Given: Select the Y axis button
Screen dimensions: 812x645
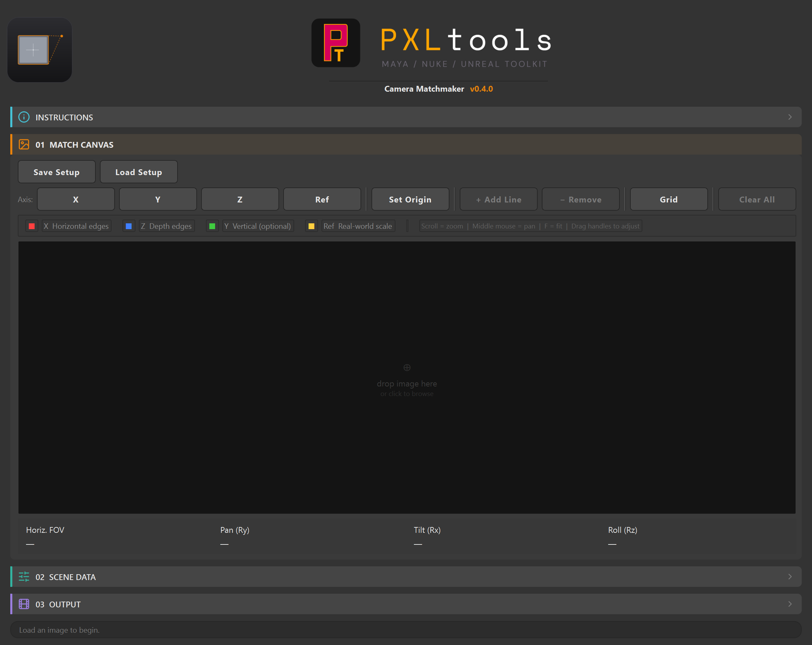Looking at the screenshot, I should coord(158,199).
